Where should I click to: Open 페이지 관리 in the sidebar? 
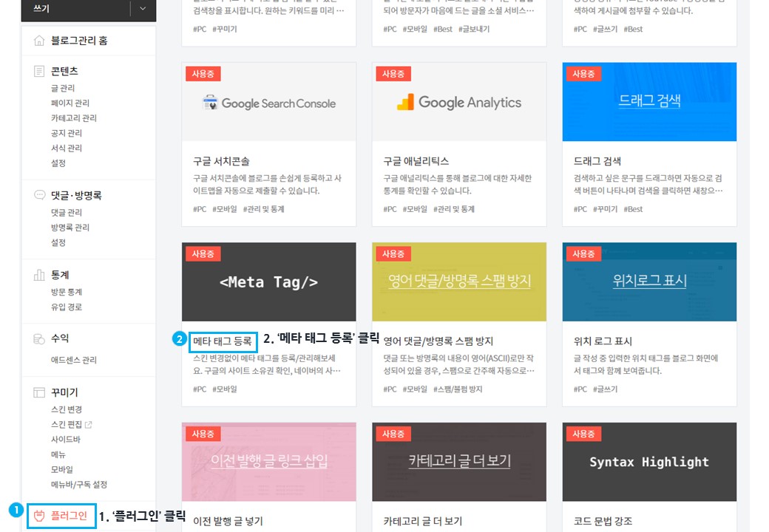point(70,103)
